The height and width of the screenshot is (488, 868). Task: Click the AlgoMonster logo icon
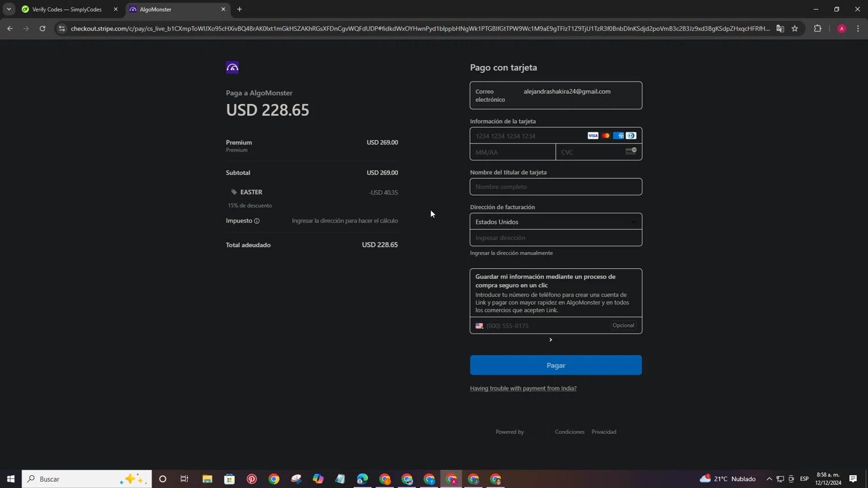tap(232, 68)
